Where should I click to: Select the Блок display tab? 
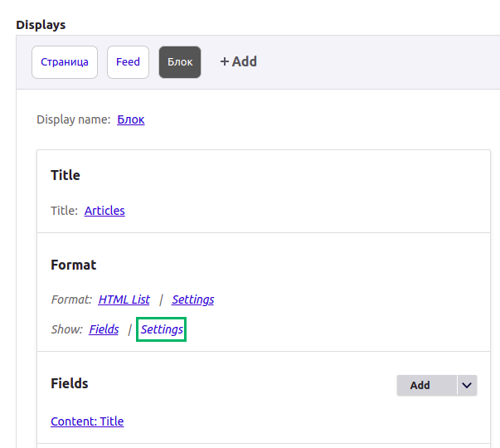tap(180, 62)
